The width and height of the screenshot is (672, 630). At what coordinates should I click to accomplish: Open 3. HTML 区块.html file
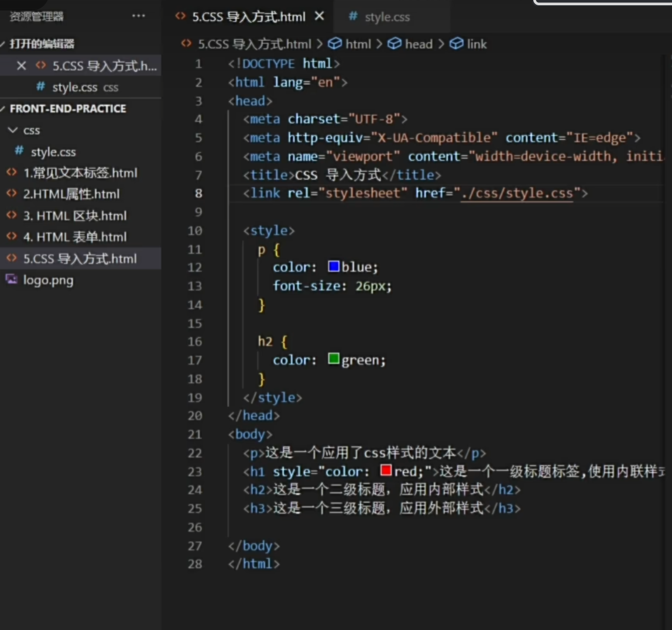(x=74, y=215)
